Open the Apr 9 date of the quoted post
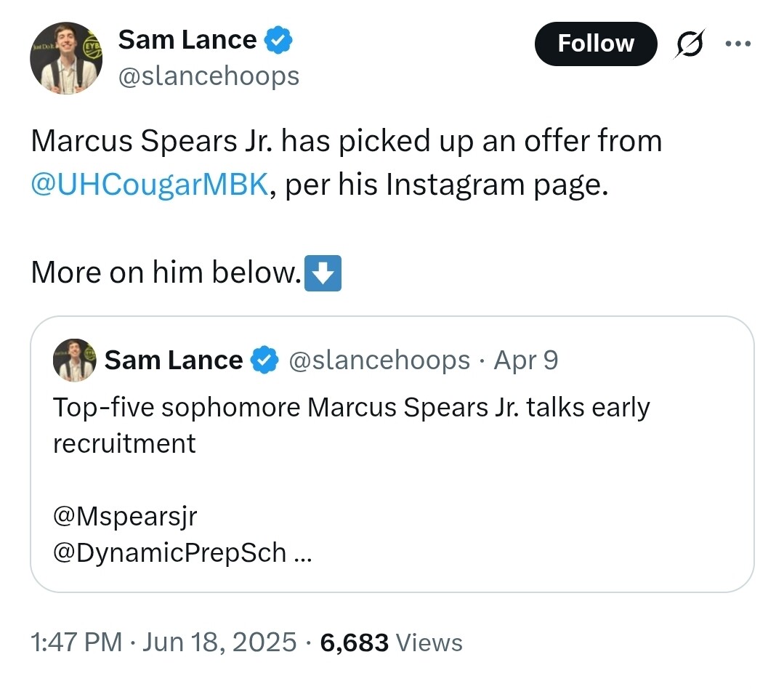Viewport: 784px width, 689px height. 526,360
